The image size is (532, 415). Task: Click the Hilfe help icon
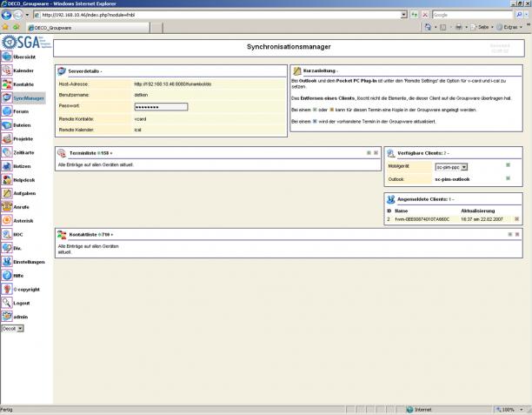pos(7,275)
